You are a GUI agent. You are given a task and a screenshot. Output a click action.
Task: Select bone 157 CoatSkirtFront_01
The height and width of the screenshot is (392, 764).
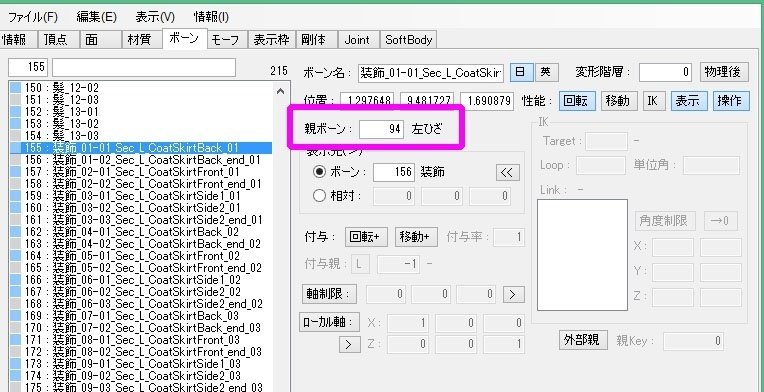[141, 172]
